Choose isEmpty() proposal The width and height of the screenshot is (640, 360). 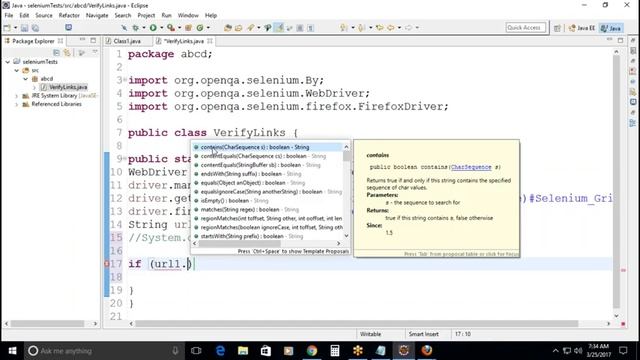point(267,200)
